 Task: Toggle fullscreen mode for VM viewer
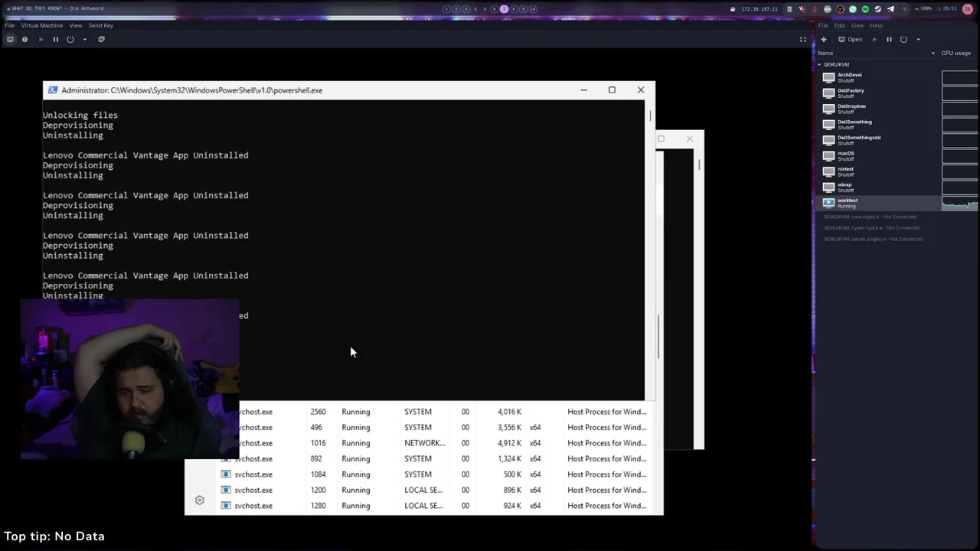click(803, 39)
